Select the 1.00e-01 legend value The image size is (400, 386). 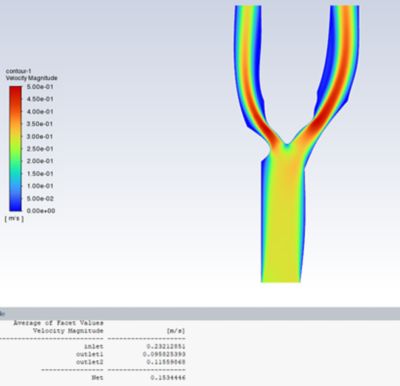pyautogui.click(x=40, y=186)
